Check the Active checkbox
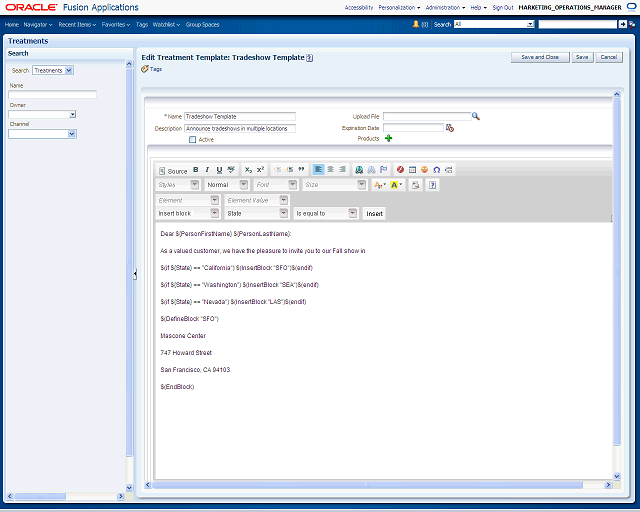This screenshot has height=512, width=640. [193, 140]
